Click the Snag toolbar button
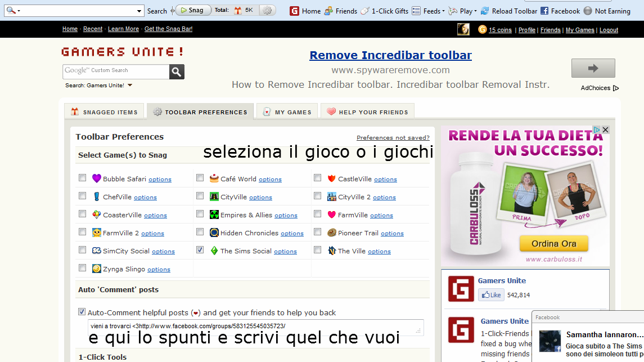Image resolution: width=644 pixels, height=362 pixels. tap(193, 10)
